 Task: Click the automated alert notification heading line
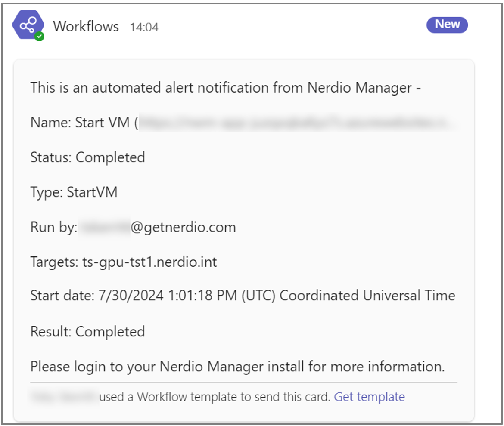[225, 88]
